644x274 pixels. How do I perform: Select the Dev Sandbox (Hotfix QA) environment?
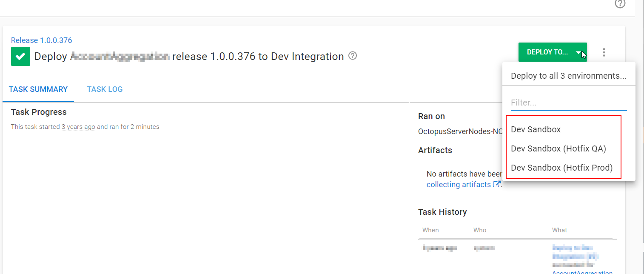tap(558, 148)
